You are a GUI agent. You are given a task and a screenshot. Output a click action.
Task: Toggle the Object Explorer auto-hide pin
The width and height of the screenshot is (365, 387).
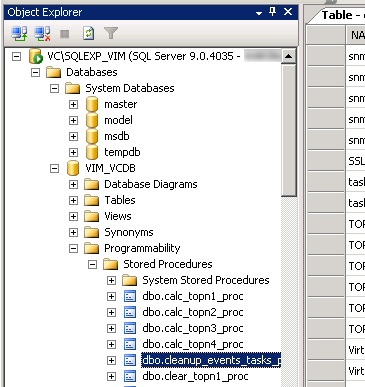pyautogui.click(x=273, y=12)
